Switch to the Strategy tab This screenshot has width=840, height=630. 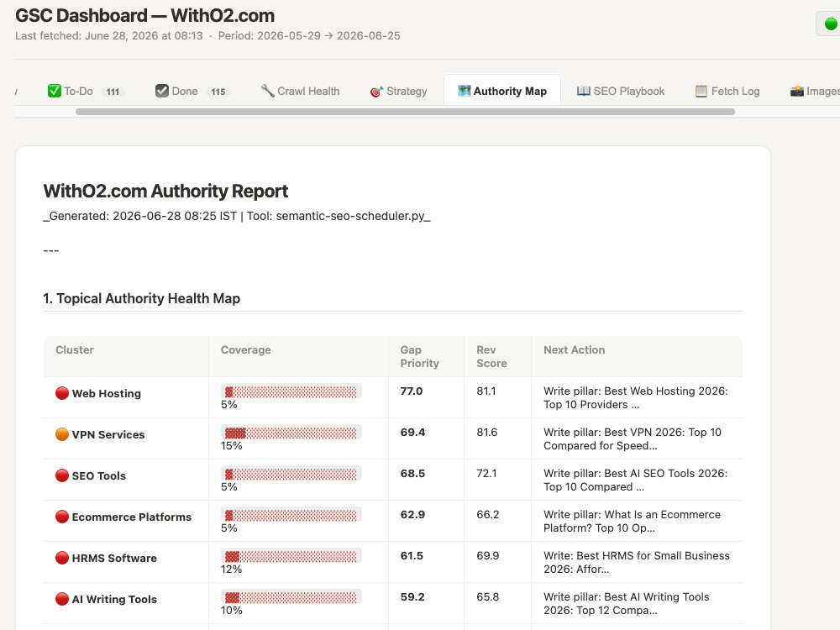click(x=398, y=91)
